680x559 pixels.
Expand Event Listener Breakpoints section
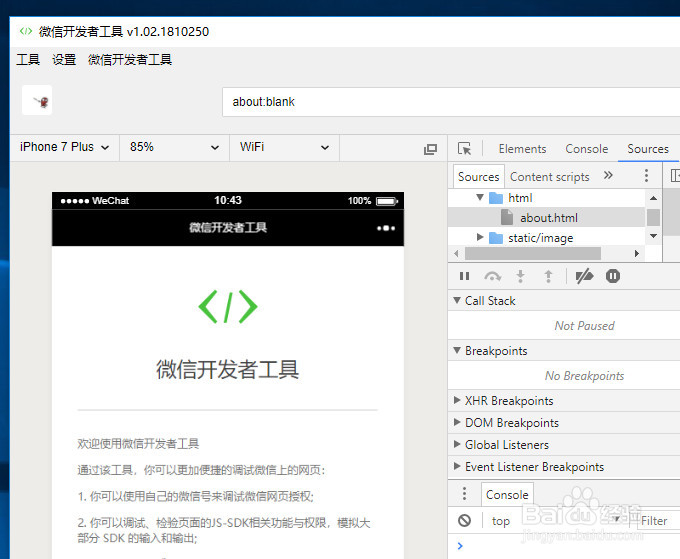tap(456, 466)
